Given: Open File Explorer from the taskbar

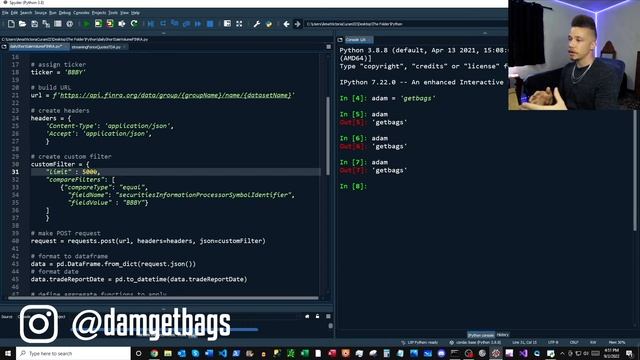Looking at the screenshot, I should tap(168, 353).
